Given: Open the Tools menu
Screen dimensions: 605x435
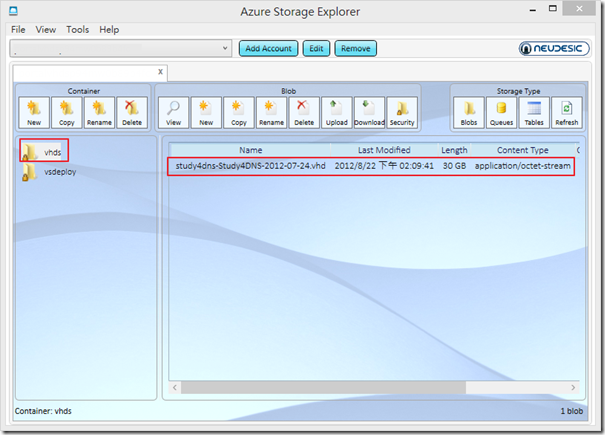Looking at the screenshot, I should 78,29.
